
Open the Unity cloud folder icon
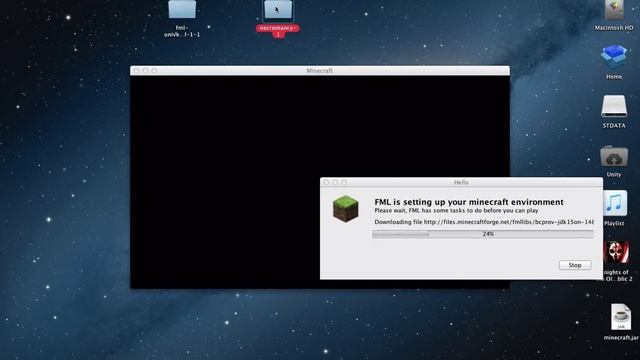pos(614,156)
